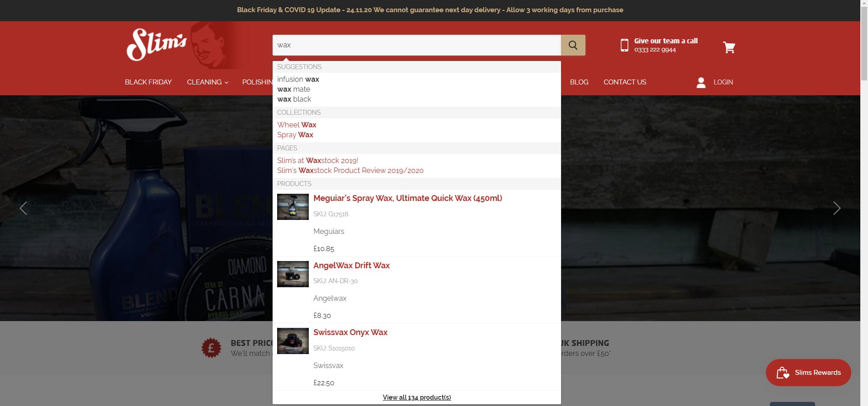Image resolution: width=868 pixels, height=406 pixels.
Task: Click the search magnifier button
Action: pos(573,45)
